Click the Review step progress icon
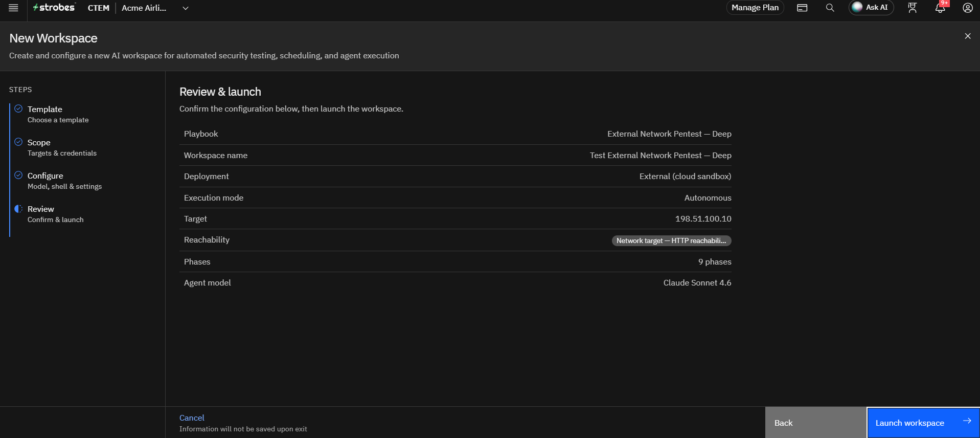The height and width of the screenshot is (438, 980). pos(18,209)
